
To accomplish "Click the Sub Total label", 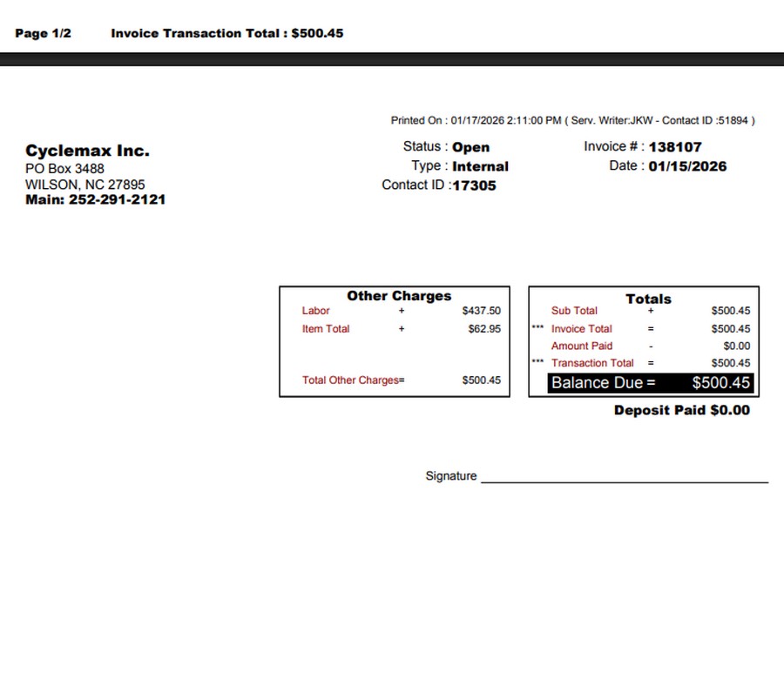I will pos(574,311).
